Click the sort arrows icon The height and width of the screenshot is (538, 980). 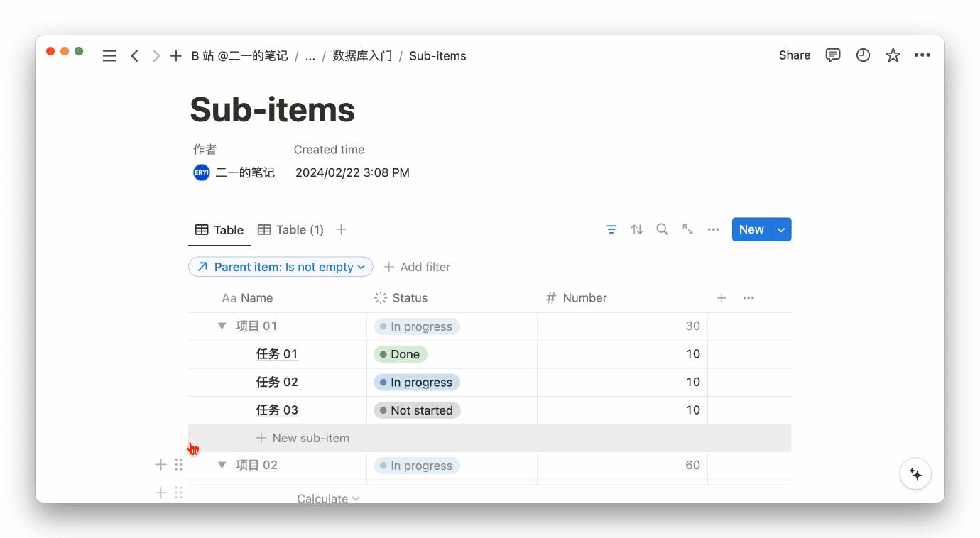637,229
